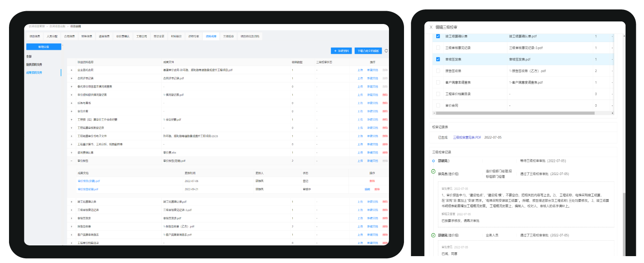
Task: Switch to the 人员分配 tab
Action: pyautogui.click(x=52, y=36)
